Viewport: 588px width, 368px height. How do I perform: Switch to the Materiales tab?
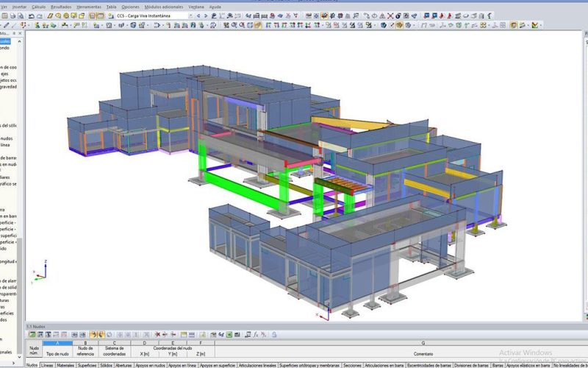65,365
